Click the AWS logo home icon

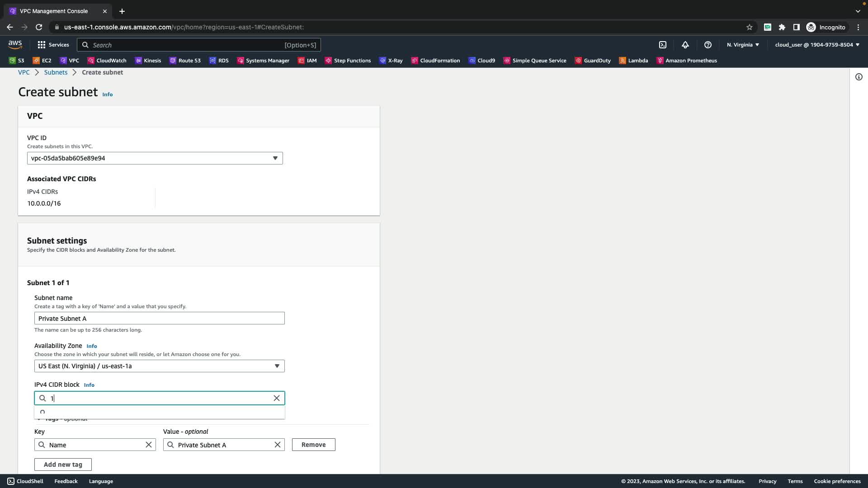coord(15,44)
